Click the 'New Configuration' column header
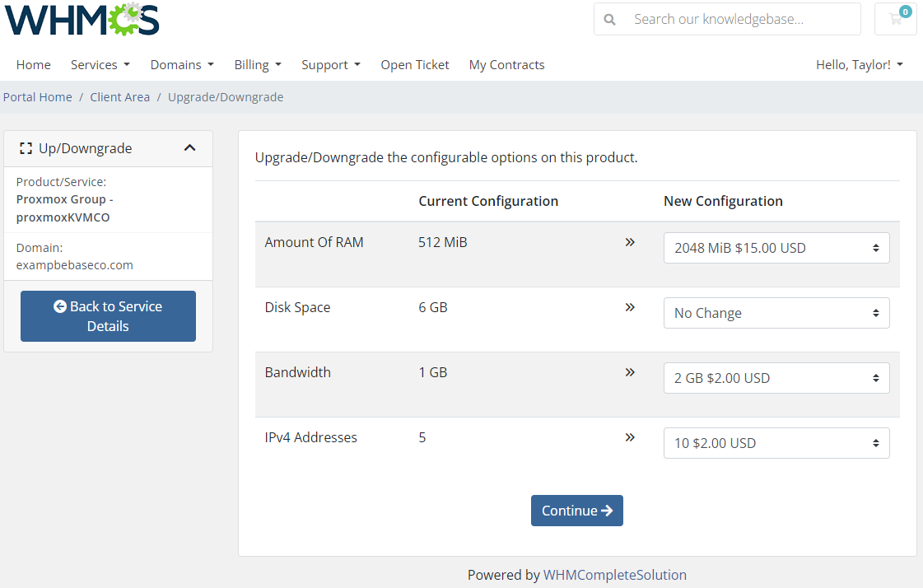The height and width of the screenshot is (588, 923). pos(724,201)
